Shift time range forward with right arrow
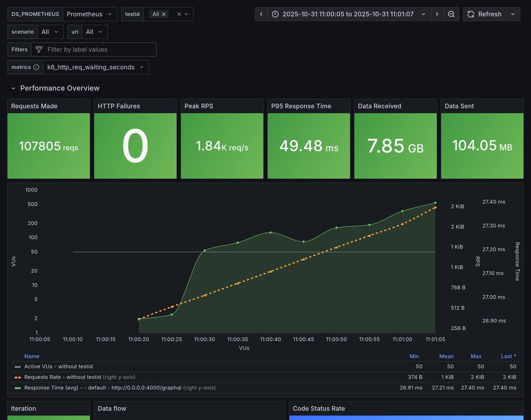The height and width of the screenshot is (420, 531). (x=437, y=14)
